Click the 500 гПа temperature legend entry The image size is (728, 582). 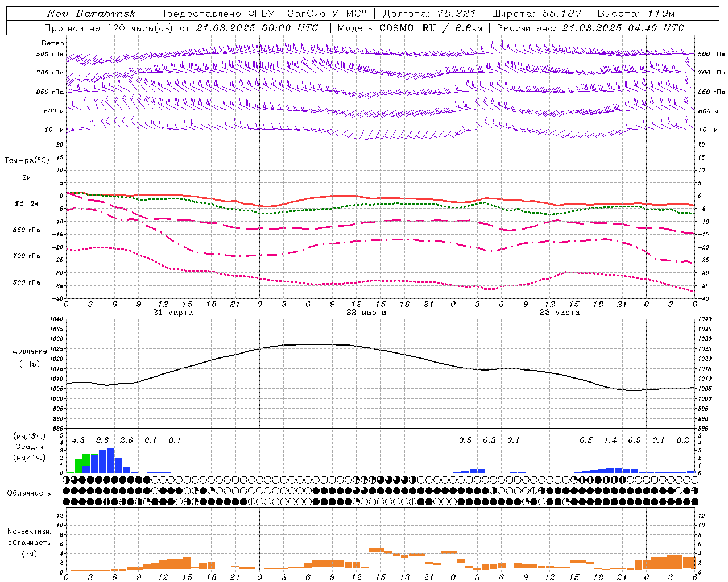26,282
